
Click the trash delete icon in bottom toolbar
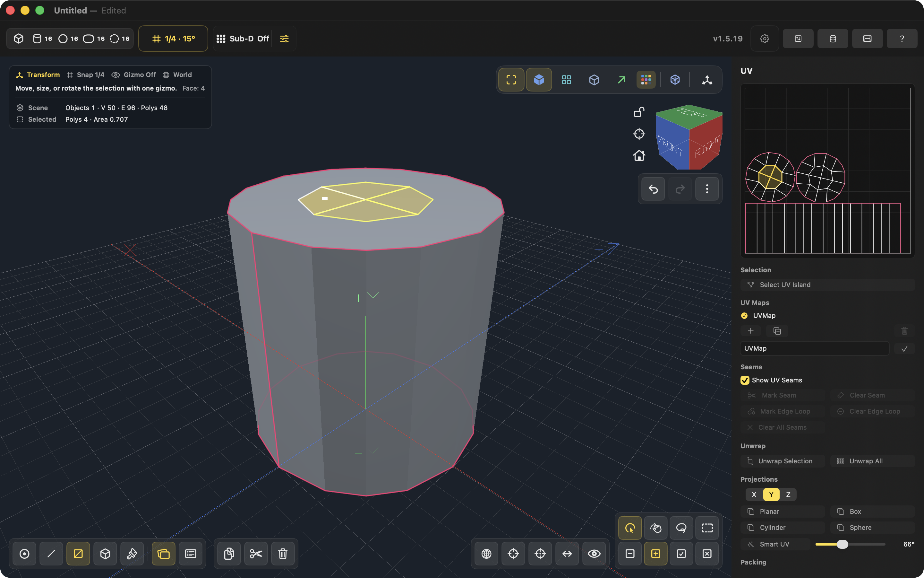(283, 554)
